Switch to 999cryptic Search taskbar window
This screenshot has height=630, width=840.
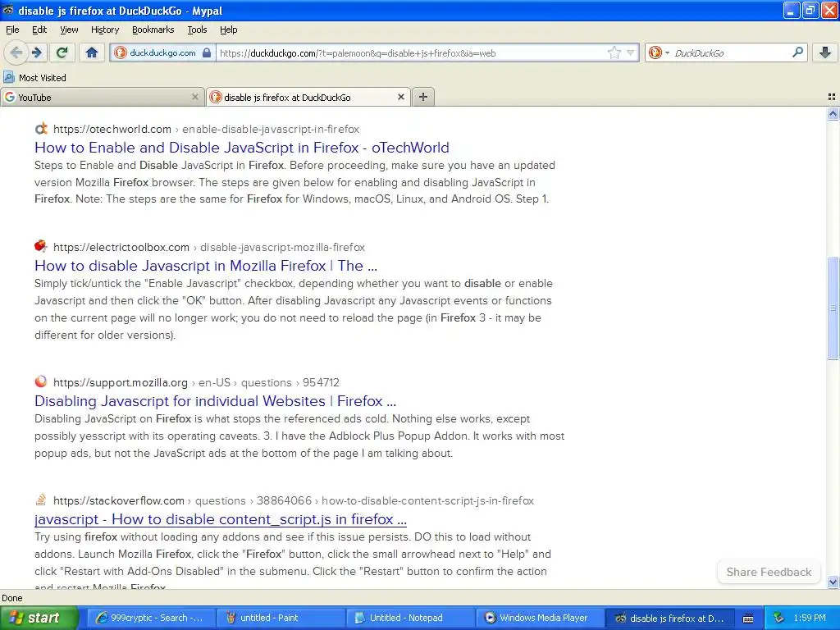pyautogui.click(x=152, y=618)
